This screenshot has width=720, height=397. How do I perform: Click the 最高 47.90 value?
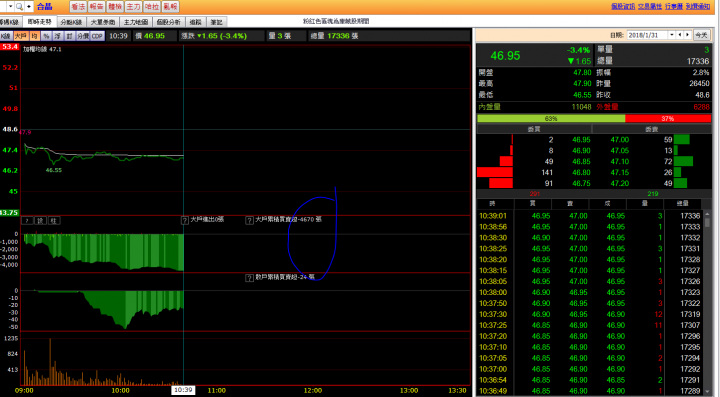point(582,84)
